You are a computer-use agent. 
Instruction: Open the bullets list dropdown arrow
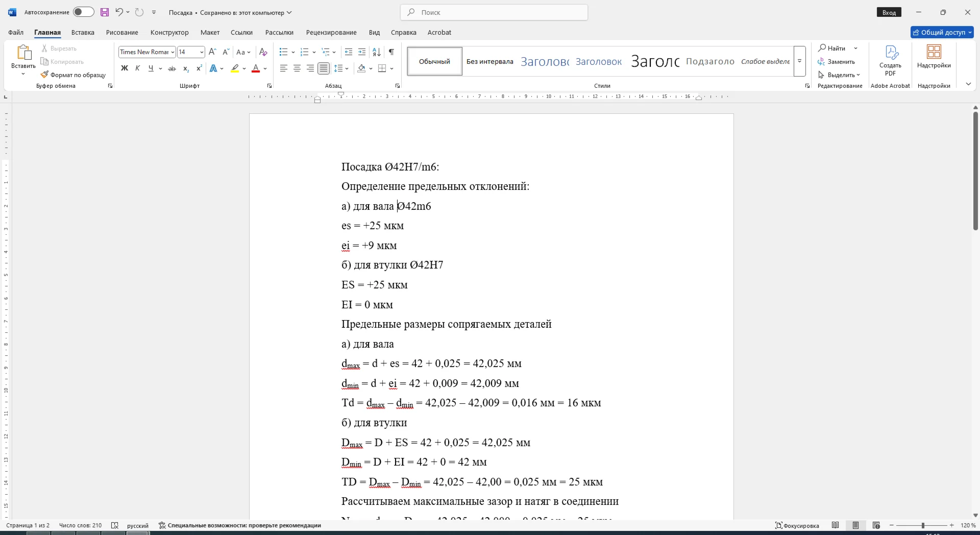click(293, 52)
